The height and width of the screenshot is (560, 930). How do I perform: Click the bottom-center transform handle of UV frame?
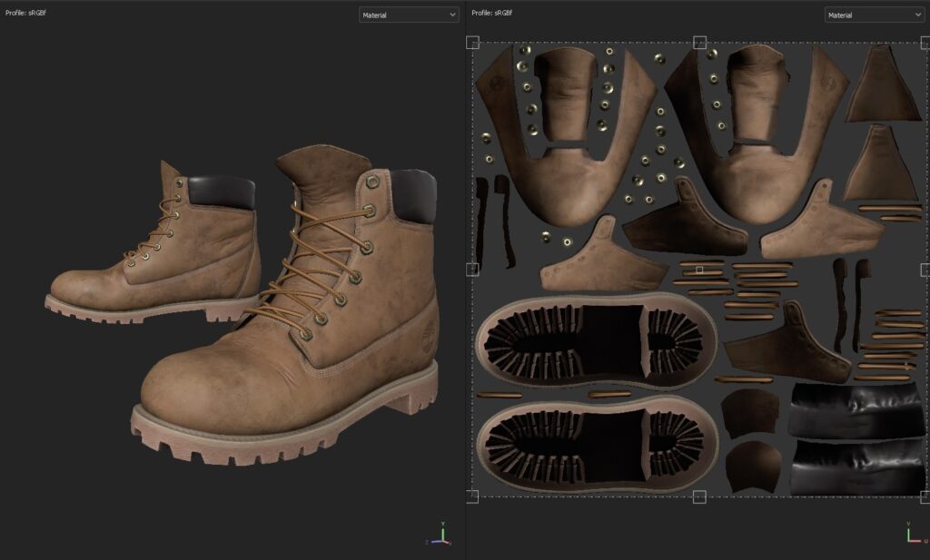699,496
